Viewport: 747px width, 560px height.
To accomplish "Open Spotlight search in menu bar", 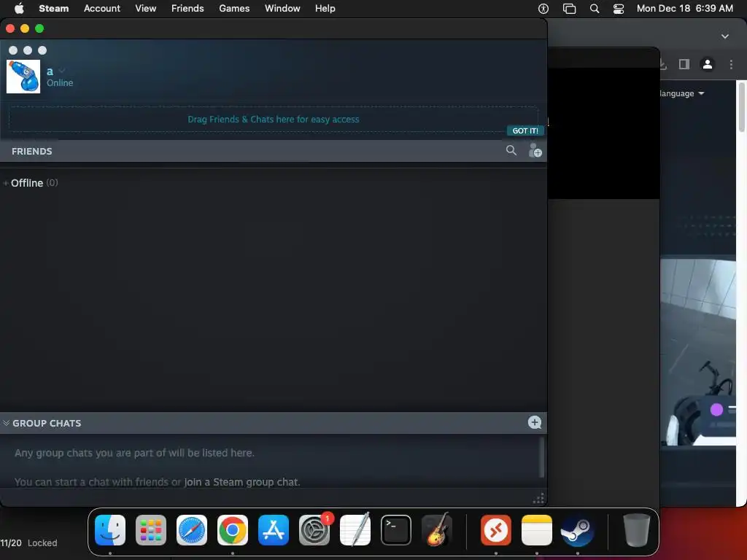I will [595, 9].
